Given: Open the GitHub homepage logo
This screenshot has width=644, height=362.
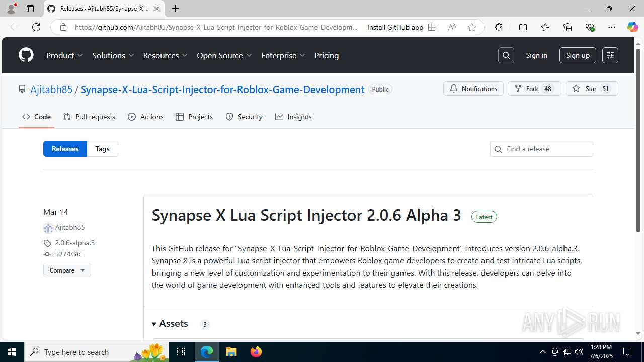Looking at the screenshot, I should pyautogui.click(x=26, y=55).
